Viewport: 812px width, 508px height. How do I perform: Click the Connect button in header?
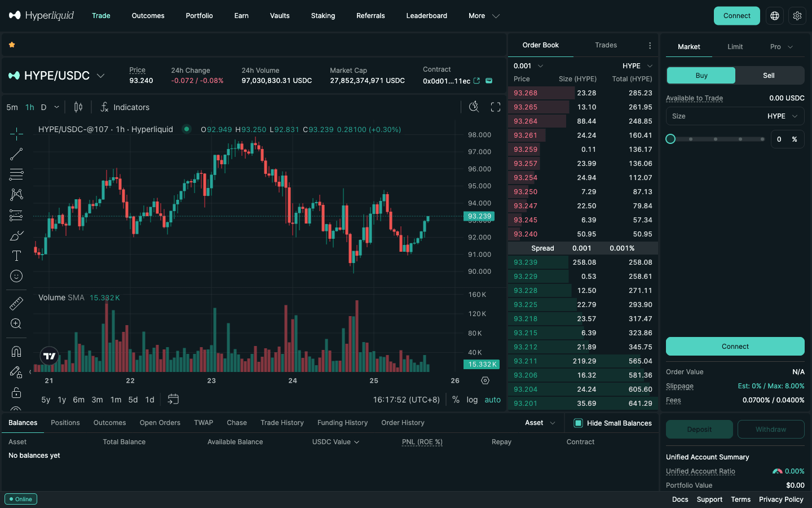[x=736, y=16]
